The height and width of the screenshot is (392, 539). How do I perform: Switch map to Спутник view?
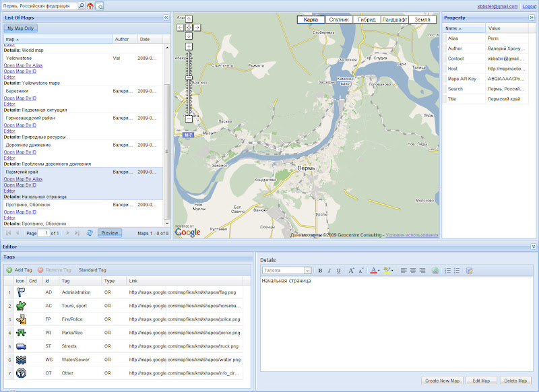coord(339,20)
